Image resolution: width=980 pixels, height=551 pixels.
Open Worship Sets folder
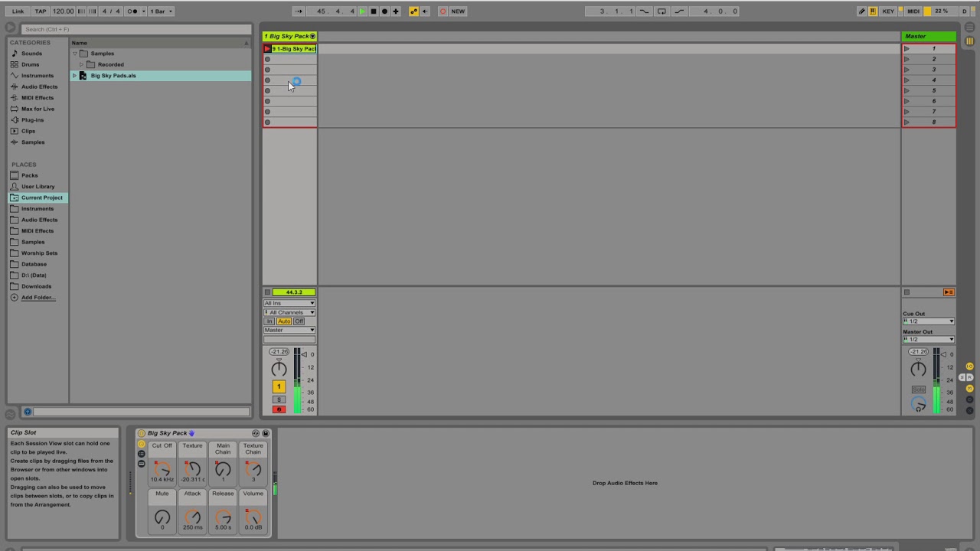point(39,253)
